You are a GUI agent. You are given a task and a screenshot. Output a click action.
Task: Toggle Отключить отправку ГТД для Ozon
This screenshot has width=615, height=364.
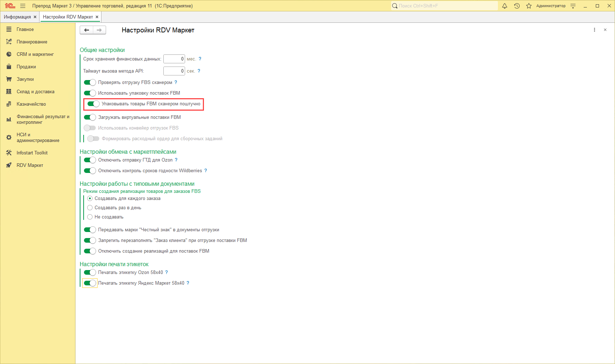pos(90,160)
